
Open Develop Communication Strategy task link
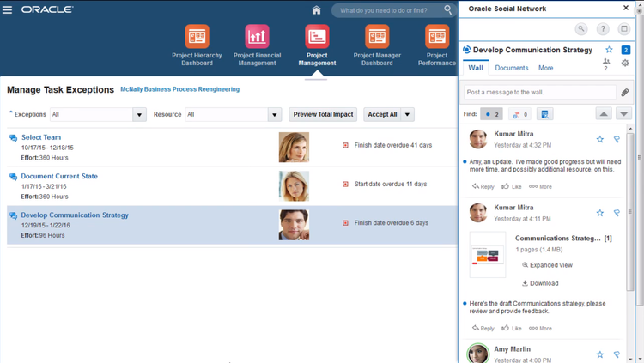pyautogui.click(x=75, y=215)
